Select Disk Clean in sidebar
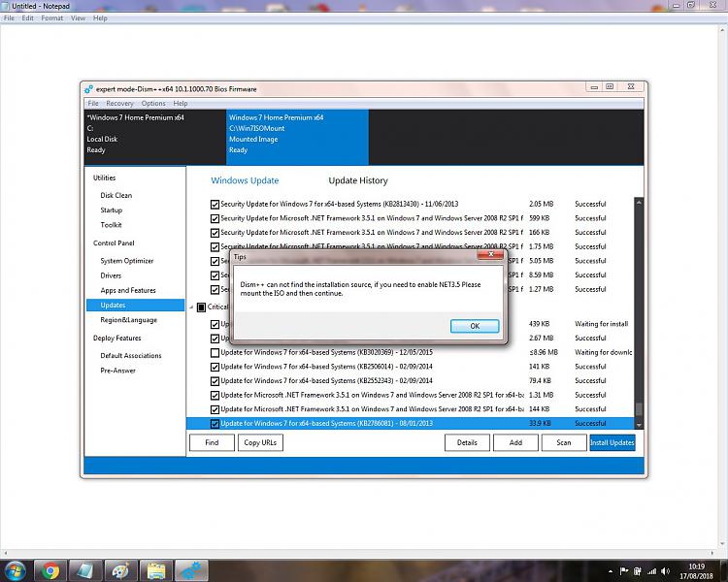The height and width of the screenshot is (582, 728). (x=116, y=195)
